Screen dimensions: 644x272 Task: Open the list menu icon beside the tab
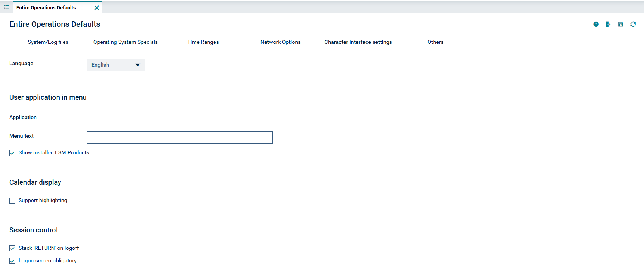tap(7, 7)
